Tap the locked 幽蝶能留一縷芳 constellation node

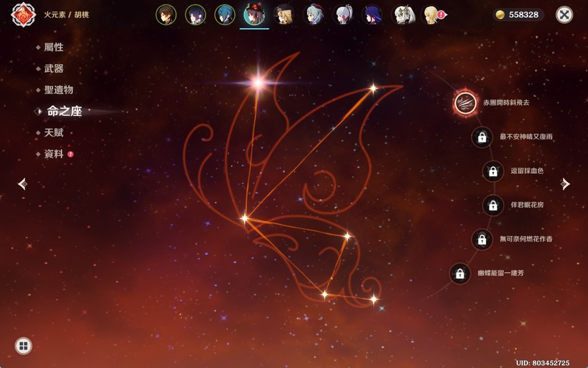coord(460,274)
